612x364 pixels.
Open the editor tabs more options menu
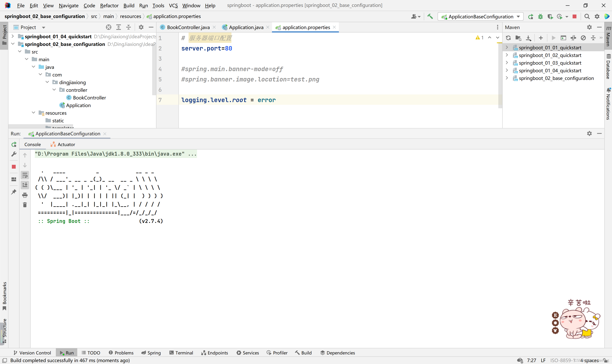click(x=497, y=27)
